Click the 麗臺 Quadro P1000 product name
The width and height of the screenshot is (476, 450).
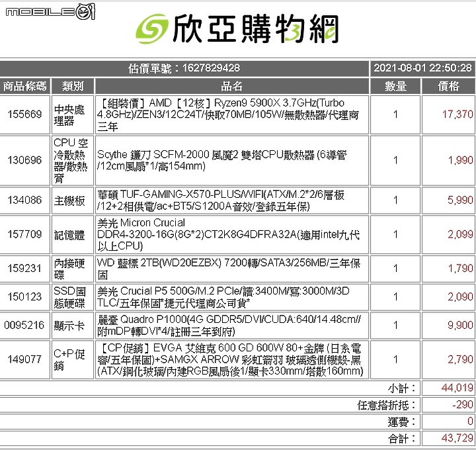[x=229, y=326]
